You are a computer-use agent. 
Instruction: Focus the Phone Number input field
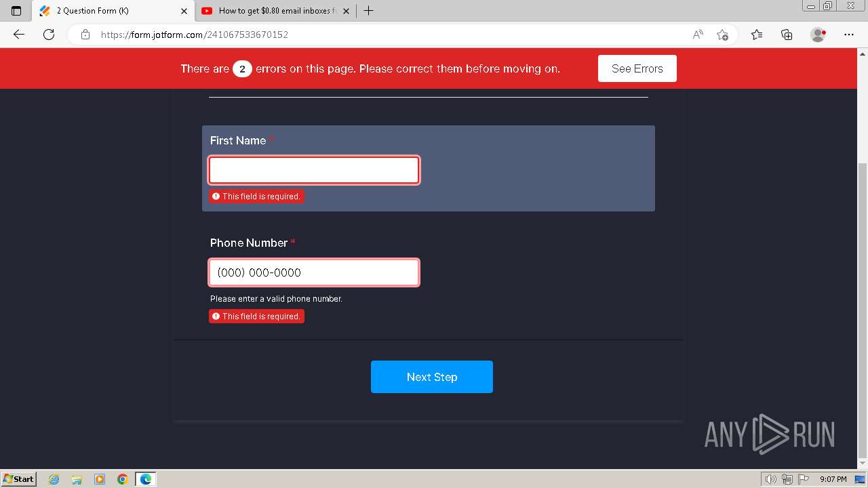pos(314,272)
